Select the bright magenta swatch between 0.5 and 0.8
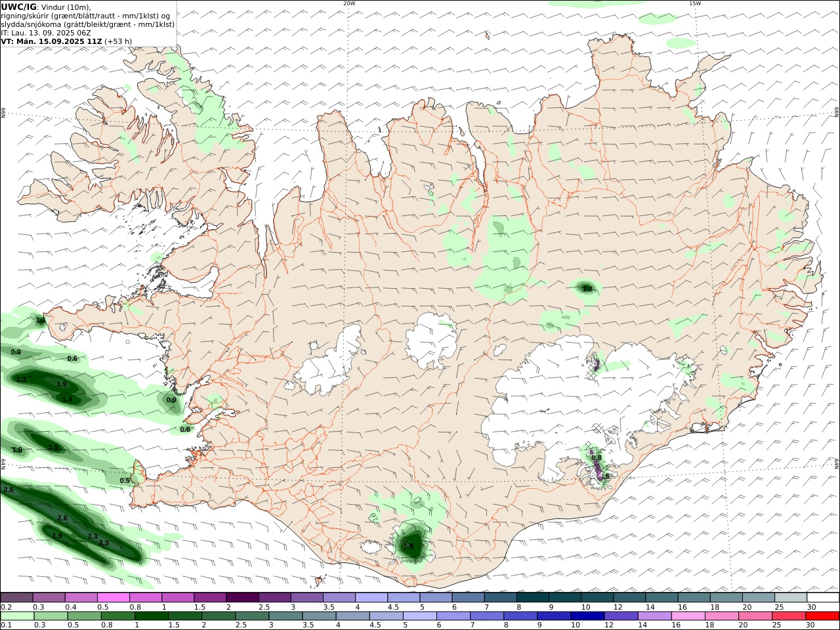Image resolution: width=840 pixels, height=630 pixels. coord(114,597)
